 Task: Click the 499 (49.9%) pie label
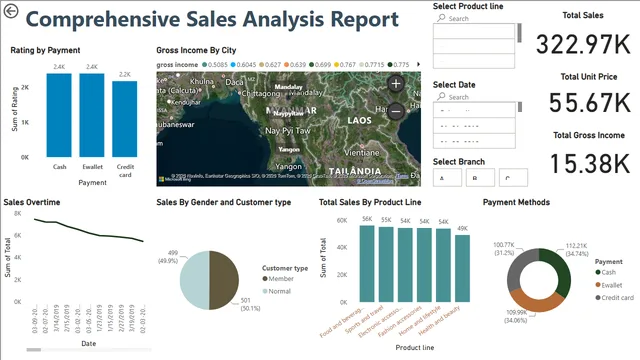pyautogui.click(x=168, y=257)
